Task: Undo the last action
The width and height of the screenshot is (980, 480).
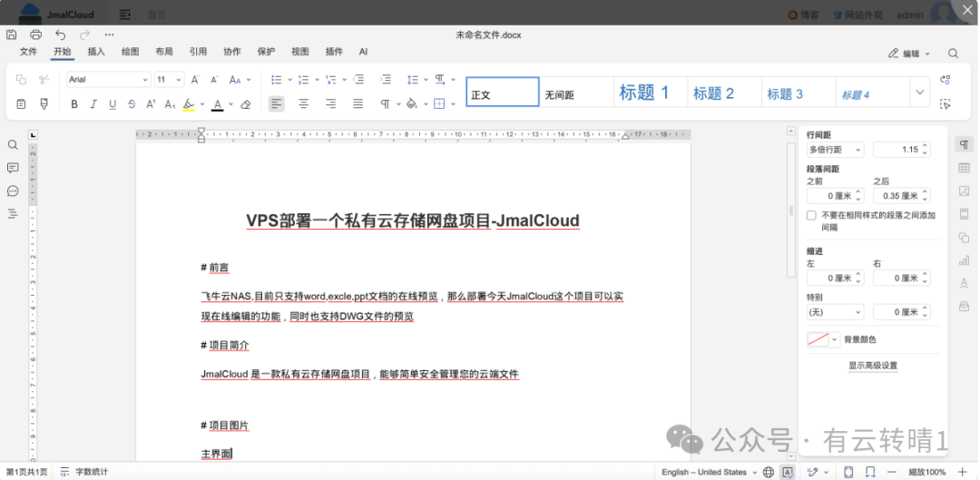Action: 60,34
